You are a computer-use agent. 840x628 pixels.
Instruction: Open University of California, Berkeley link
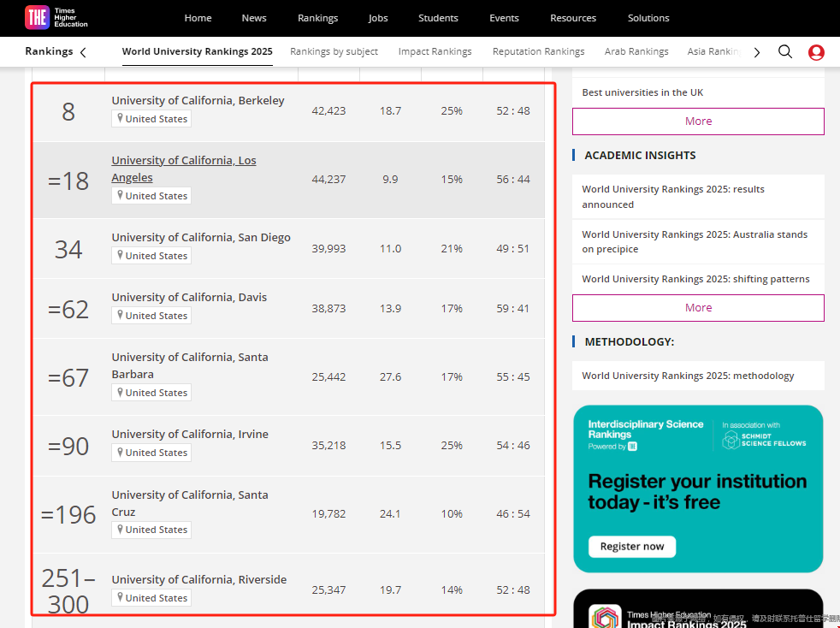198,101
